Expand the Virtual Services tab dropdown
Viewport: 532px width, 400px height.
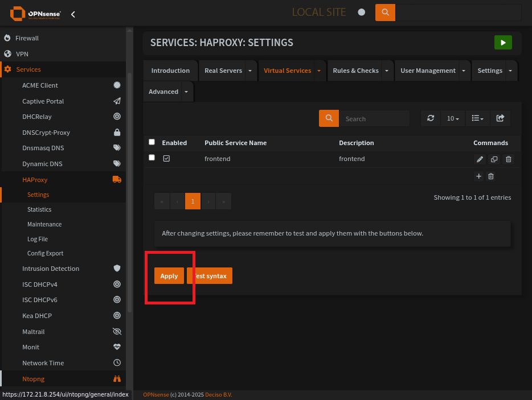pyautogui.click(x=319, y=71)
